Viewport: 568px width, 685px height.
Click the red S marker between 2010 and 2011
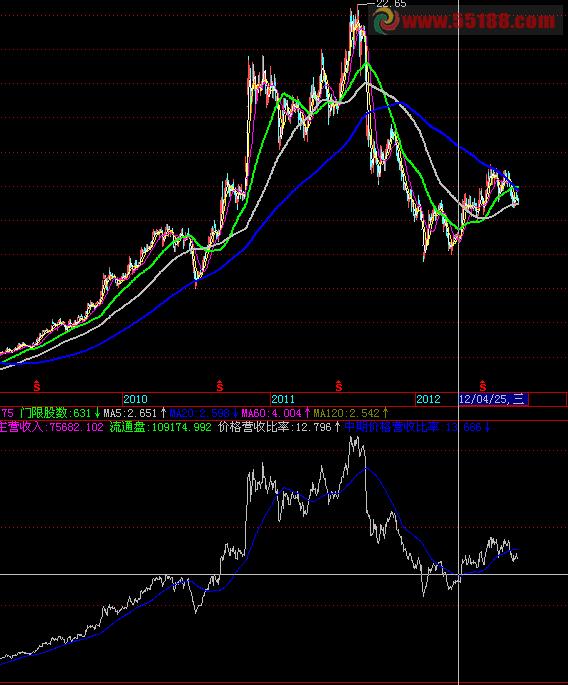[x=220, y=386]
